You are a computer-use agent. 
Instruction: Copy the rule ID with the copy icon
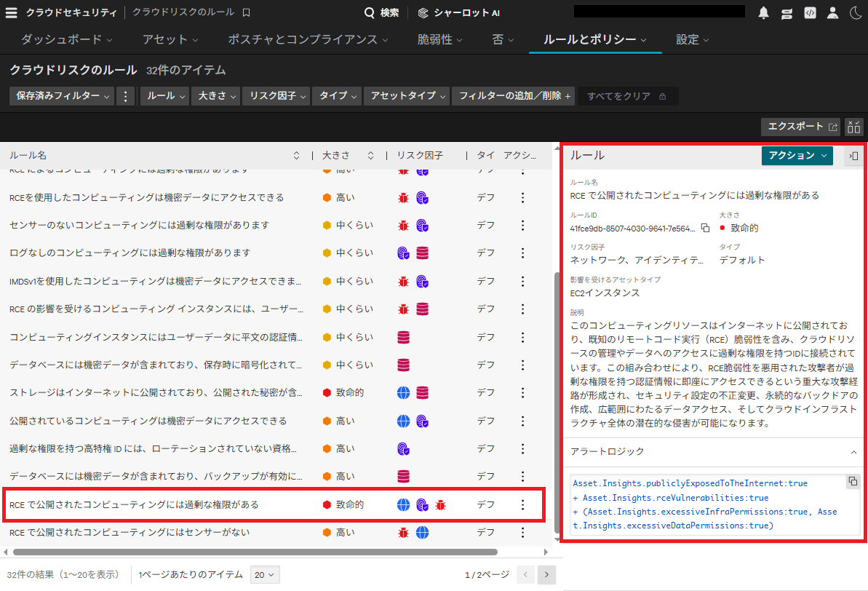pos(705,227)
